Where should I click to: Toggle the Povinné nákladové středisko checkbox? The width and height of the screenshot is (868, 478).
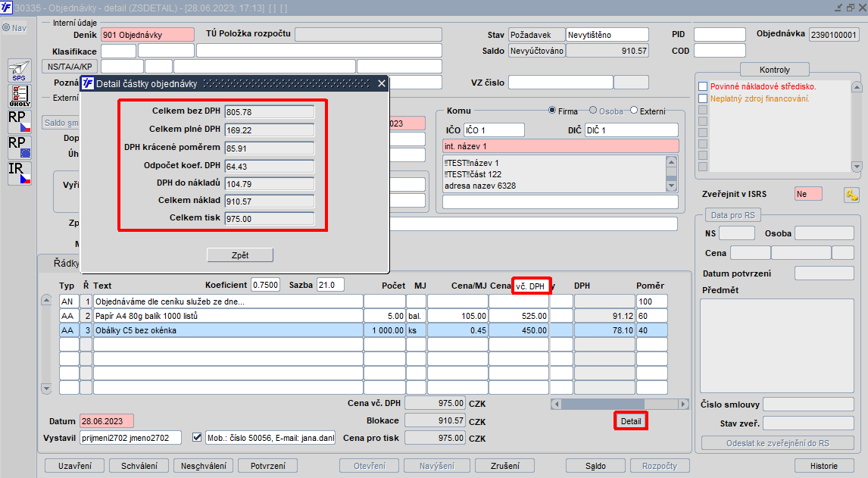pos(703,86)
